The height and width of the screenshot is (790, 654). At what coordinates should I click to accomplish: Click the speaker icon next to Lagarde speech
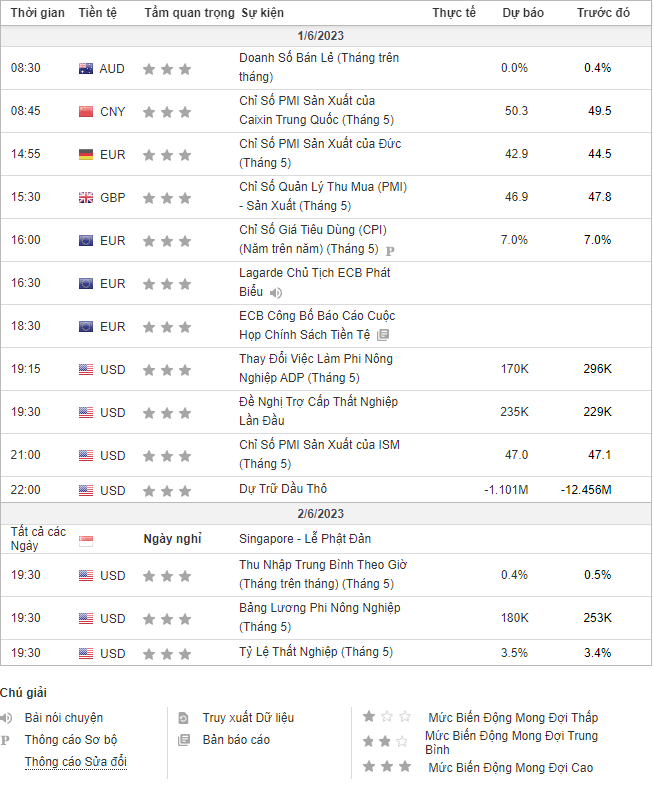[x=276, y=293]
